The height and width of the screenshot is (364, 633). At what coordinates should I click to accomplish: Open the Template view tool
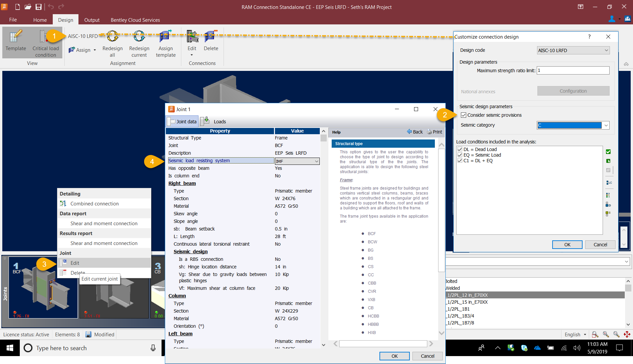coord(15,43)
